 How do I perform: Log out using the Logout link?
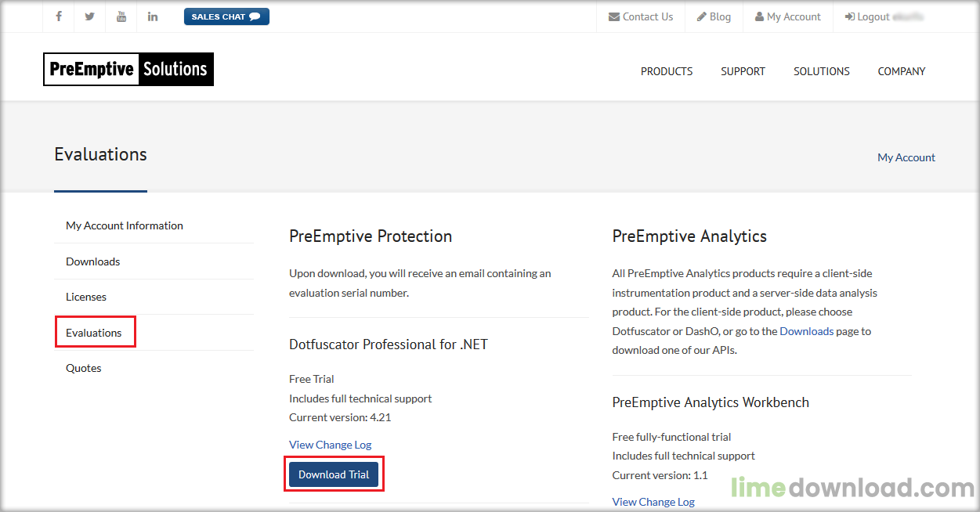tap(867, 16)
